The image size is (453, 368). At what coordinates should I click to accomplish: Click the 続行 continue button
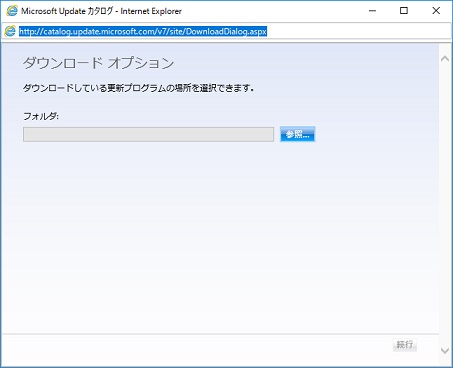(405, 344)
